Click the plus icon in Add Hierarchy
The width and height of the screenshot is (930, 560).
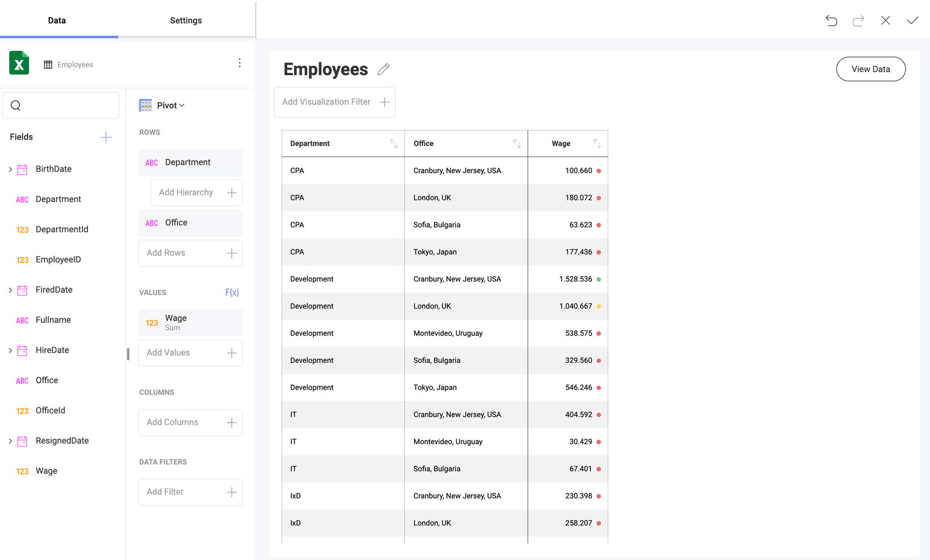click(x=232, y=193)
